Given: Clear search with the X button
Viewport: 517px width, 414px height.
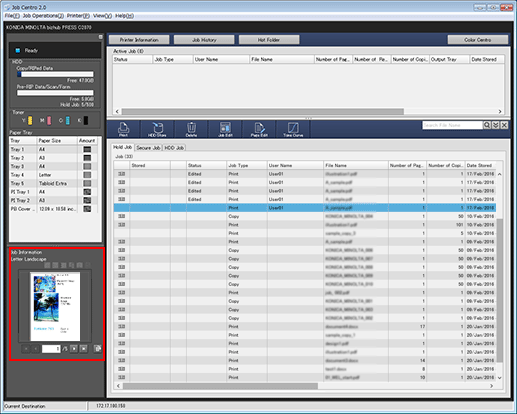Looking at the screenshot, I should (504, 125).
